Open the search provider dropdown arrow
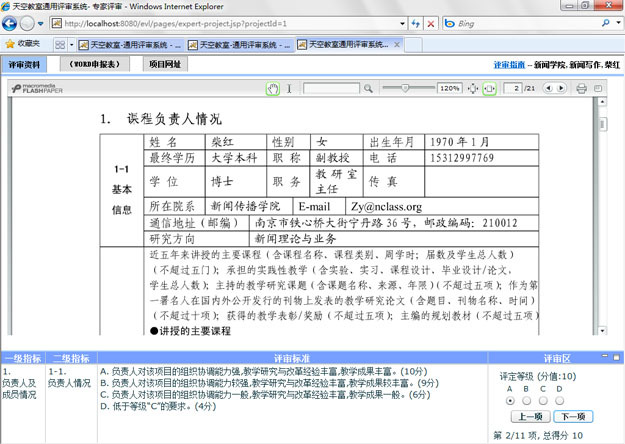Viewport: 625px width, 444px height. pos(618,23)
